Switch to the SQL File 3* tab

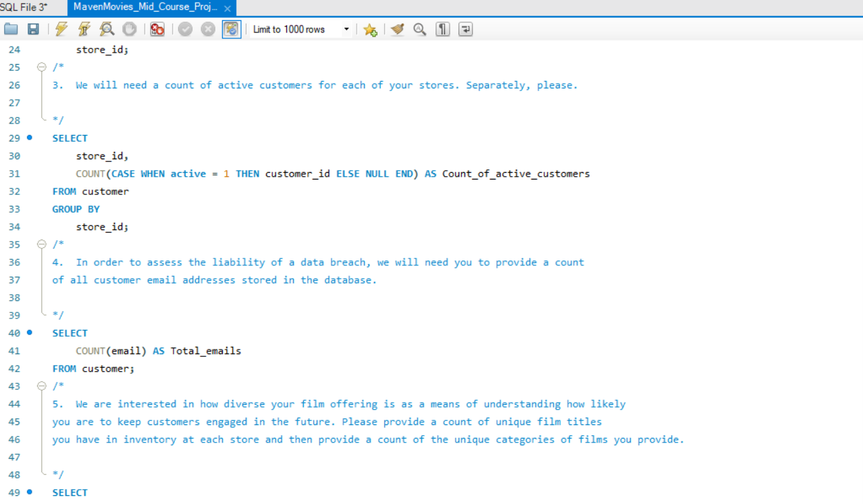pos(24,7)
